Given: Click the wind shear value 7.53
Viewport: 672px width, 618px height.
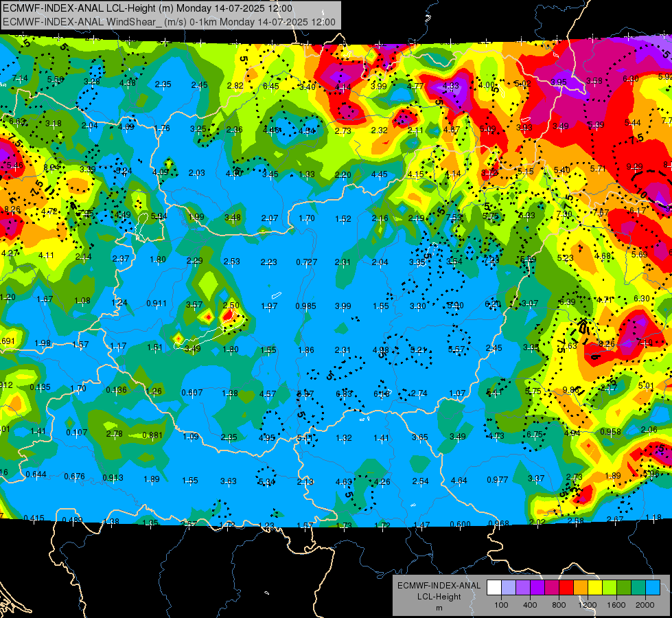Looking at the screenshot, I should click(454, 218).
